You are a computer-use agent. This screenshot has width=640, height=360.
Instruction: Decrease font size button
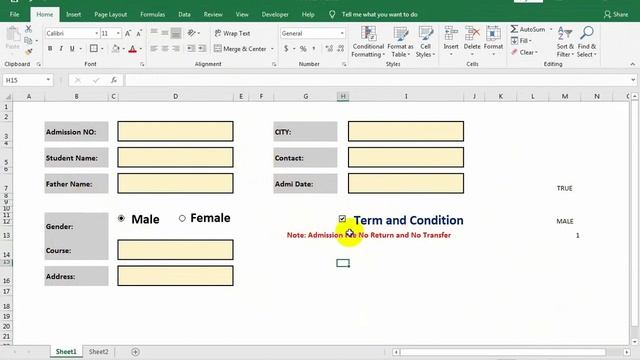(x=139, y=33)
